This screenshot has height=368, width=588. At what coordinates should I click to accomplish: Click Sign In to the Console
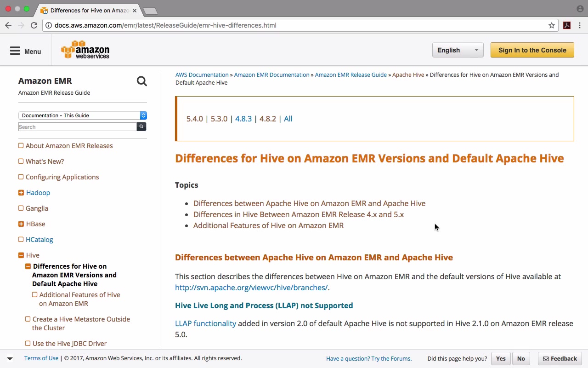click(x=532, y=50)
